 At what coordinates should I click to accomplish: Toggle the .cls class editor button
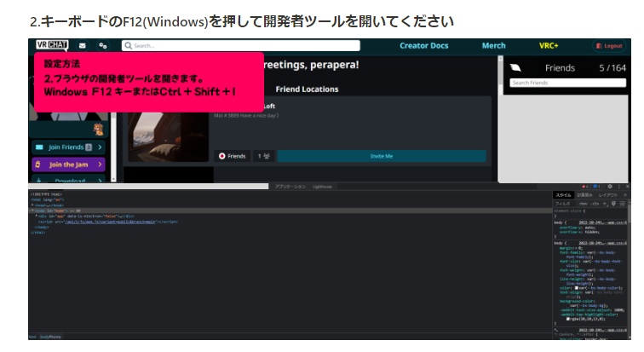click(595, 204)
